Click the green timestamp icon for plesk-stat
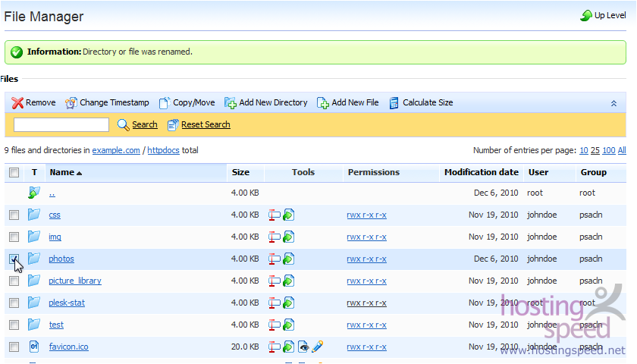Image resolution: width=637 pixels, height=364 pixels. (x=288, y=303)
